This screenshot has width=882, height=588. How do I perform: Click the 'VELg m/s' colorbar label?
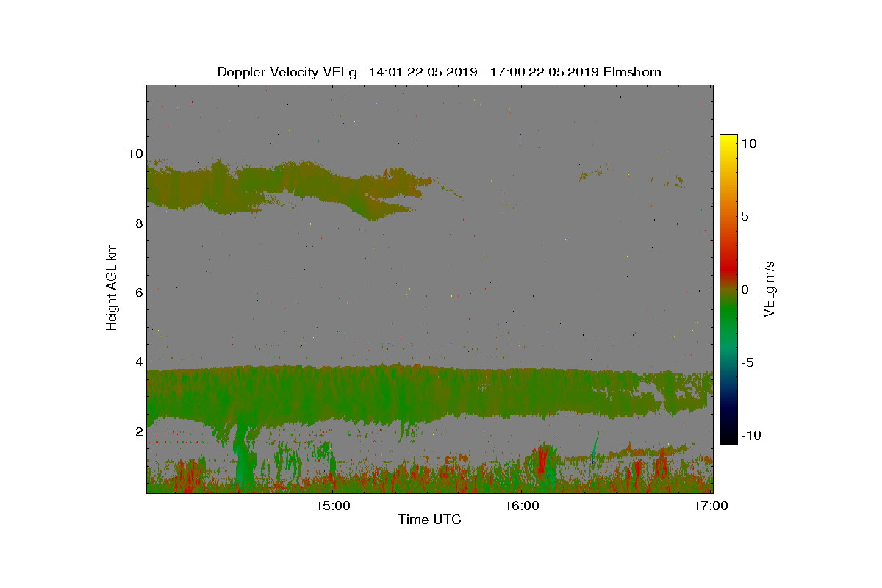(x=769, y=289)
